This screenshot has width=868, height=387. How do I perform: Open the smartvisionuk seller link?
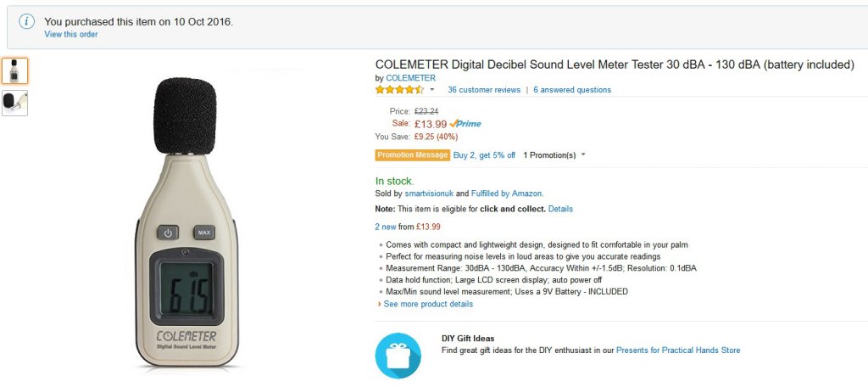(429, 193)
